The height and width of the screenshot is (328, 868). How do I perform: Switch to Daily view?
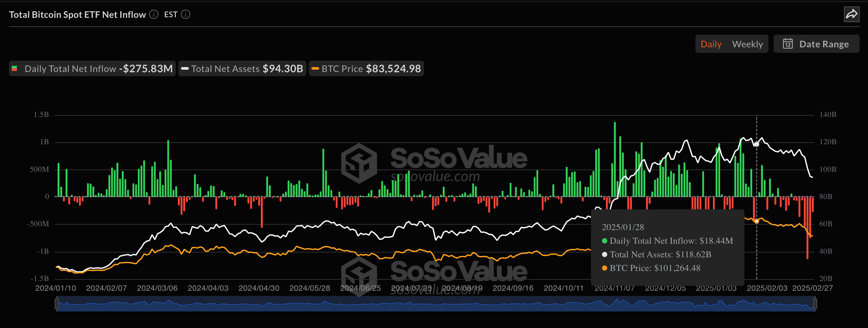click(711, 44)
